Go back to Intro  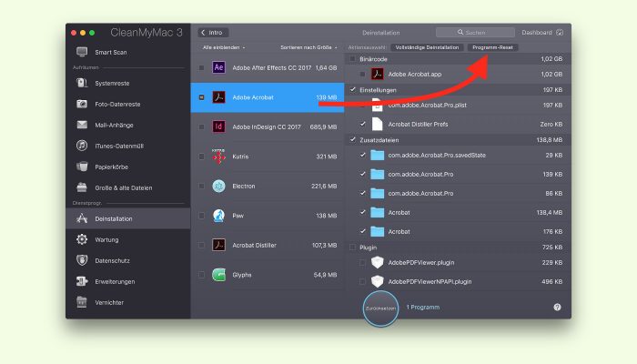click(213, 33)
